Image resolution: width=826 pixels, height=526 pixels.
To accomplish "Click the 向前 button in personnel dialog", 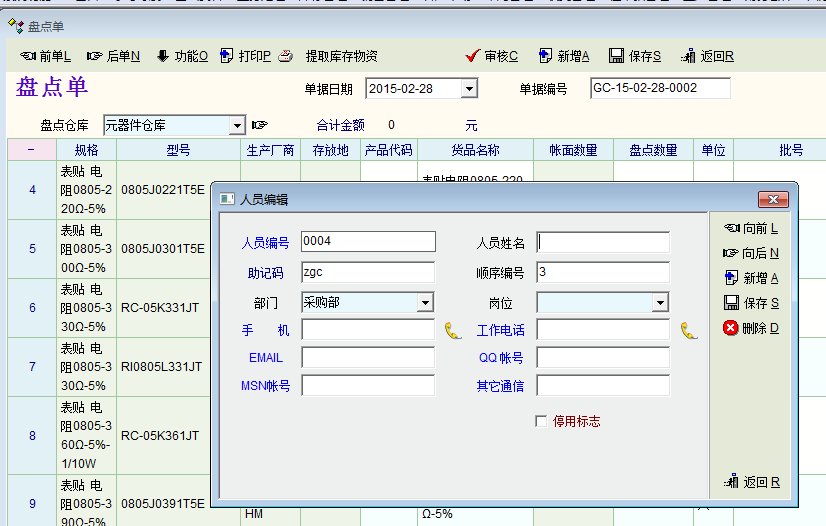I will (x=750, y=228).
